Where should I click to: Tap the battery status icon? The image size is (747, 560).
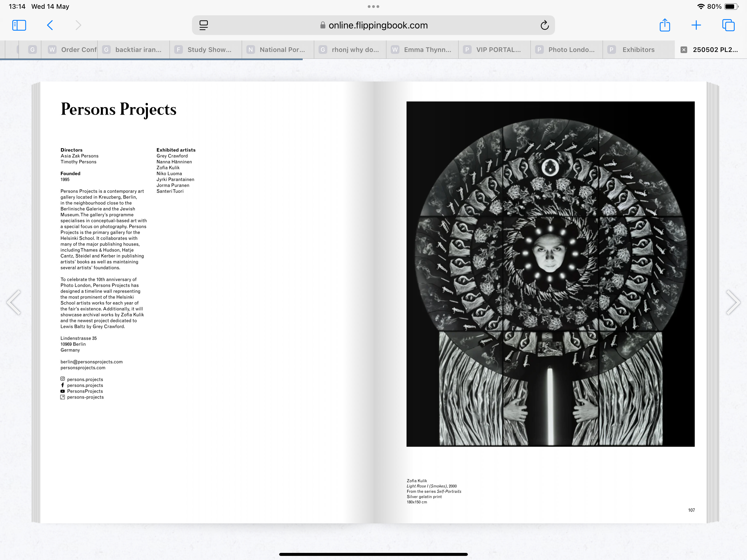click(x=731, y=6)
